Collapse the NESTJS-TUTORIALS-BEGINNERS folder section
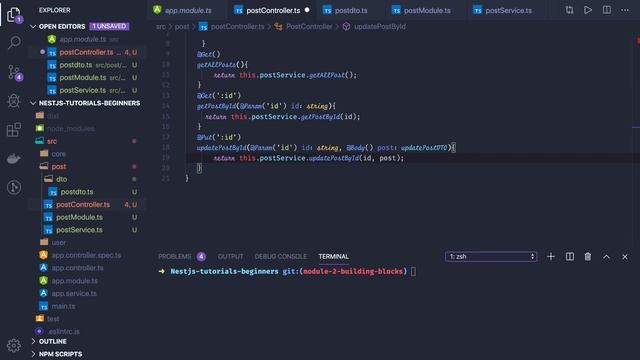 tap(33, 103)
